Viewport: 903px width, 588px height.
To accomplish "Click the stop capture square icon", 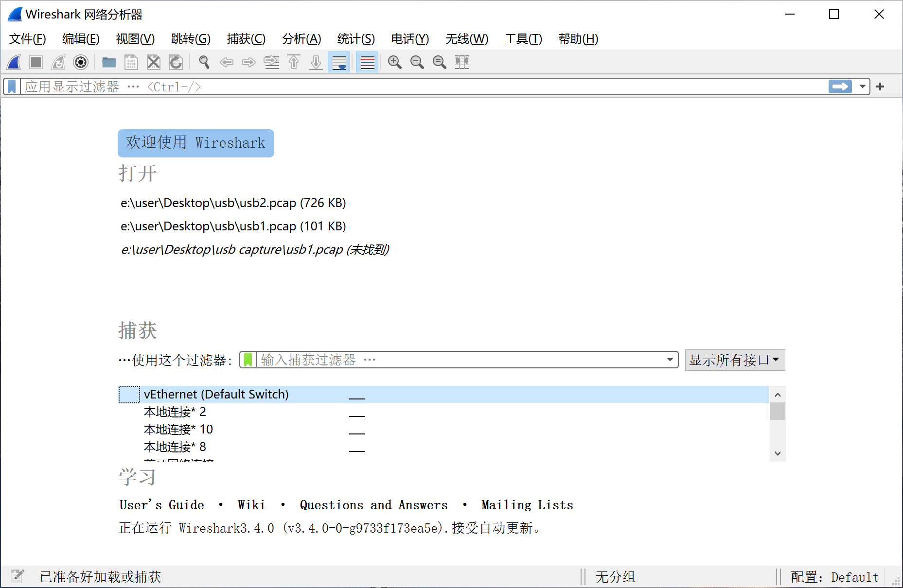I will click(36, 62).
